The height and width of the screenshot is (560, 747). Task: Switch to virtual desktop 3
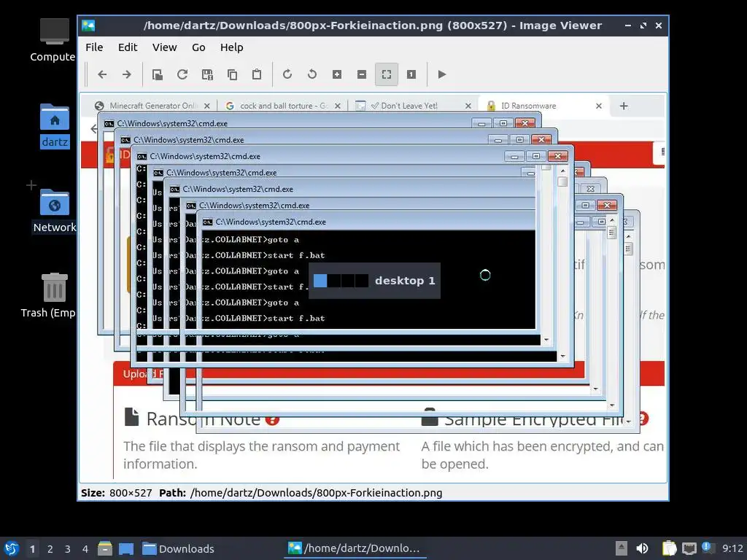click(x=68, y=548)
